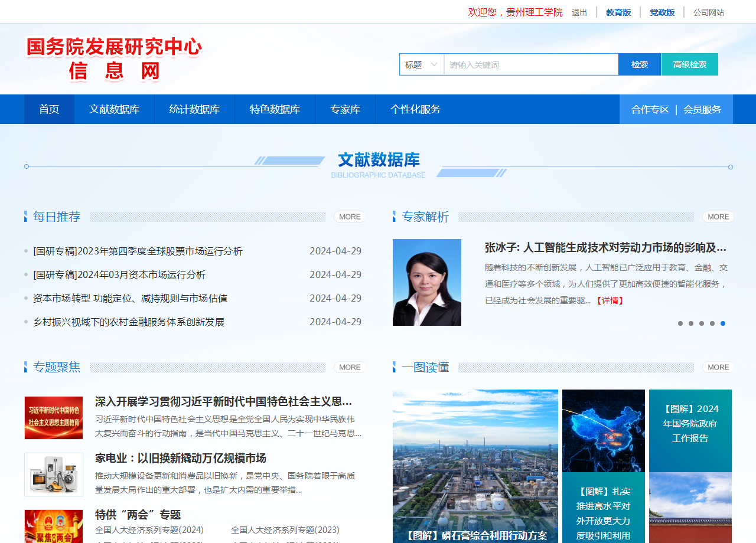Click the 专家解析 section heading
The width and height of the screenshot is (756, 543).
pos(425,217)
